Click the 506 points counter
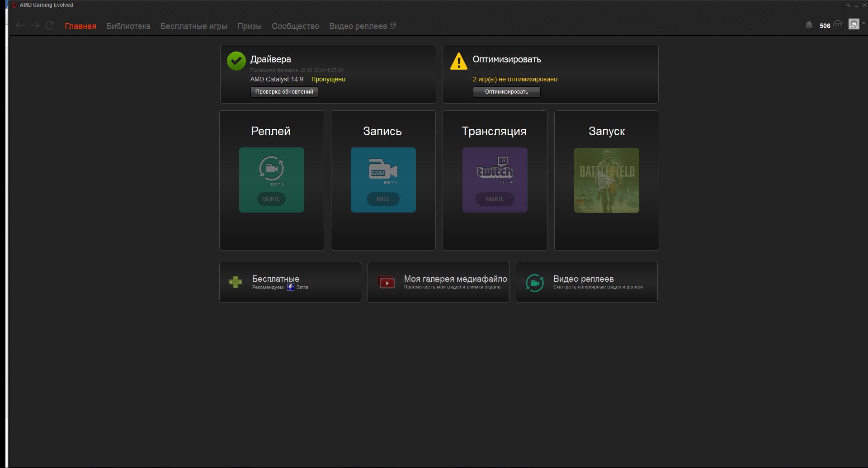 (825, 26)
